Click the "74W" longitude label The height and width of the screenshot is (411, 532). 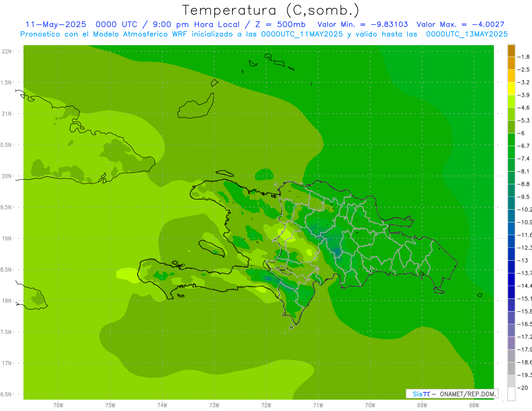162,405
